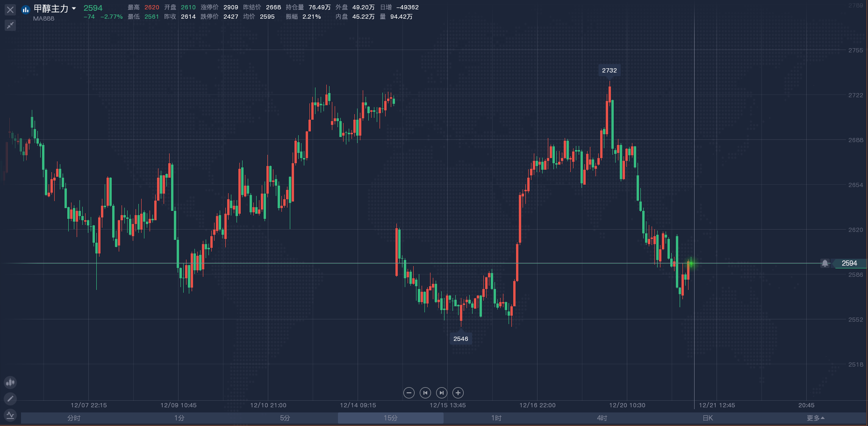This screenshot has height=426, width=868.
Task: Expand the 甲醇主力 contract dropdown arrow
Action: [x=74, y=8]
